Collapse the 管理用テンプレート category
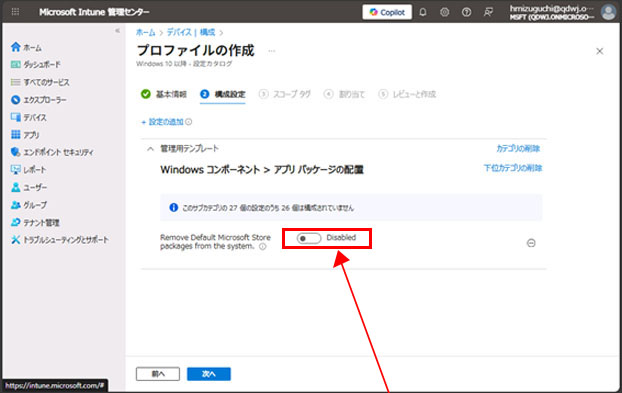The image size is (622, 393). [150, 149]
